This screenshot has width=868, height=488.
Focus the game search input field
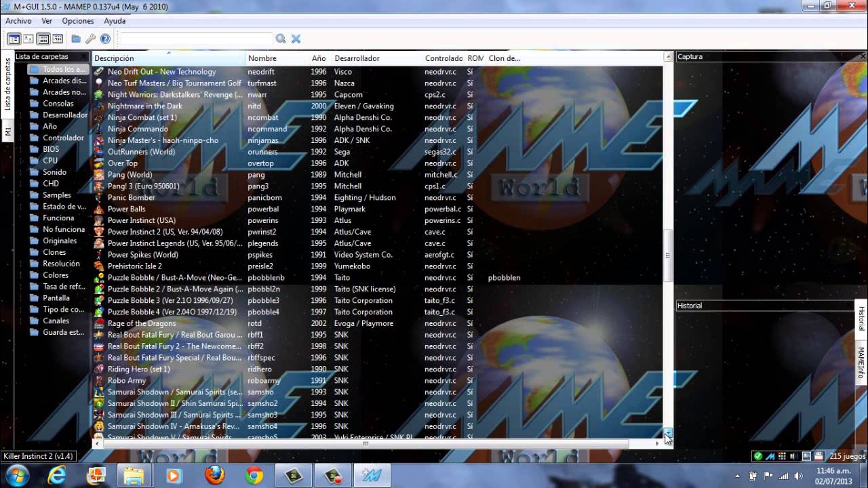tap(196, 39)
